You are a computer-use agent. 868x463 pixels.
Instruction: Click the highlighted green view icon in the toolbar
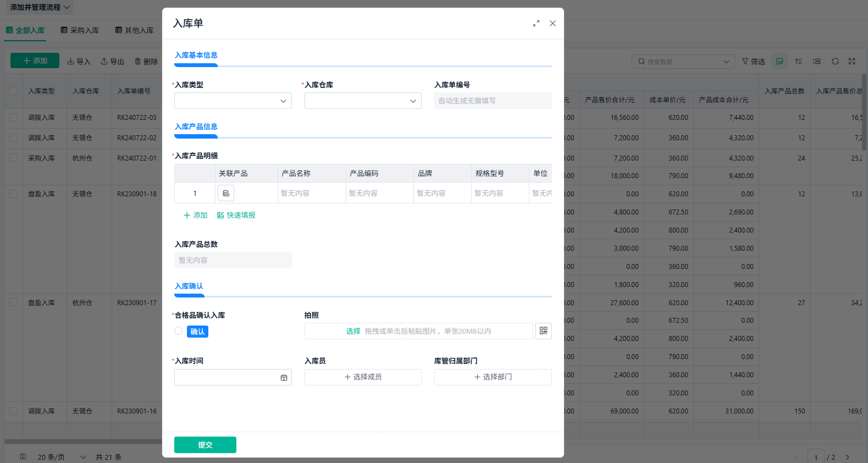coord(779,61)
